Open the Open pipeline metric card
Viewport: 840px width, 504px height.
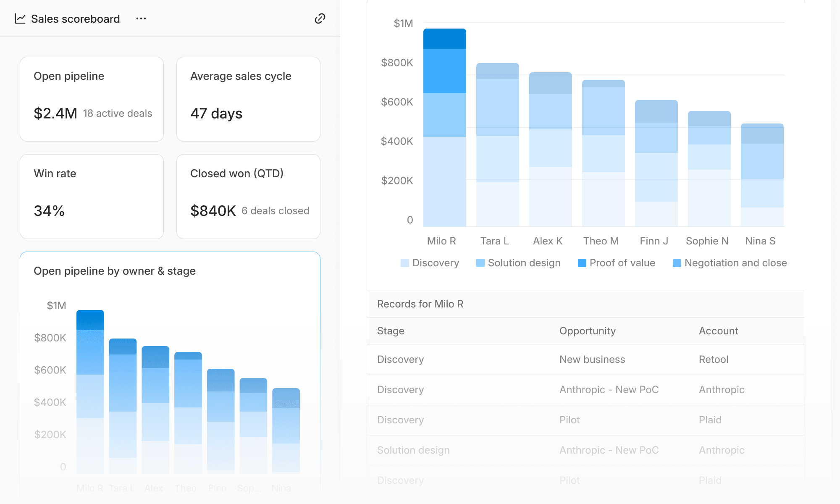pos(92,99)
